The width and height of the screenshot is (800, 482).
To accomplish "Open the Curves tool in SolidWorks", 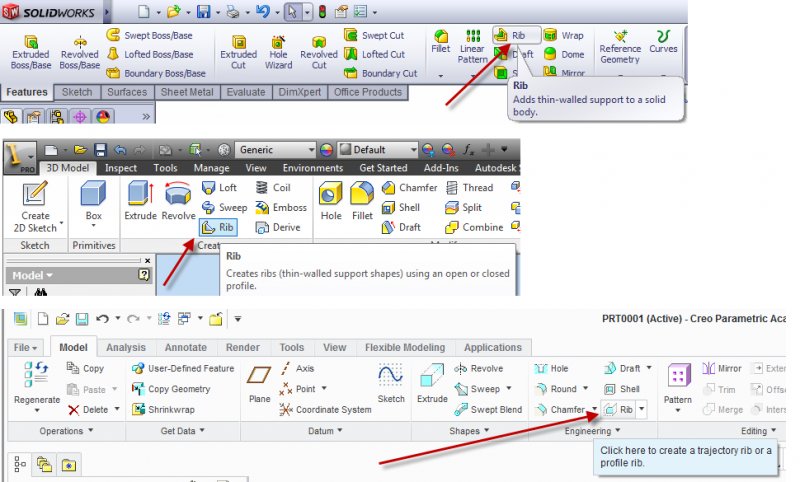I will coord(663,41).
